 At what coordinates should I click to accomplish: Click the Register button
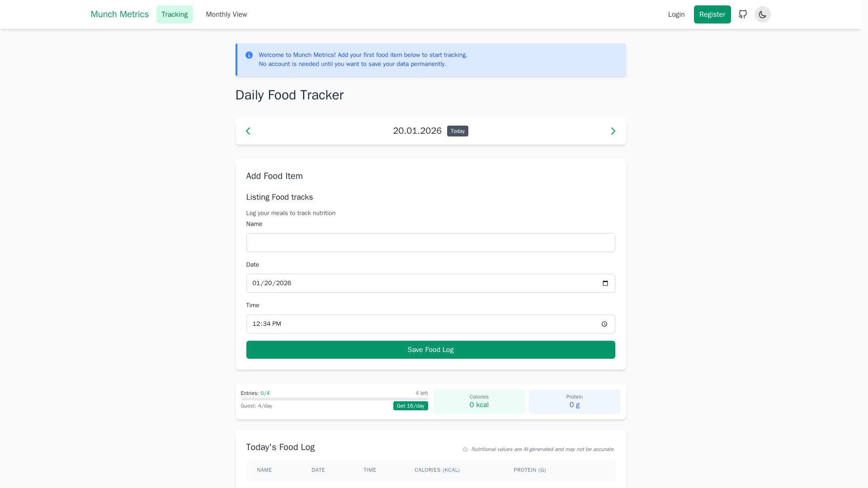tap(712, 14)
